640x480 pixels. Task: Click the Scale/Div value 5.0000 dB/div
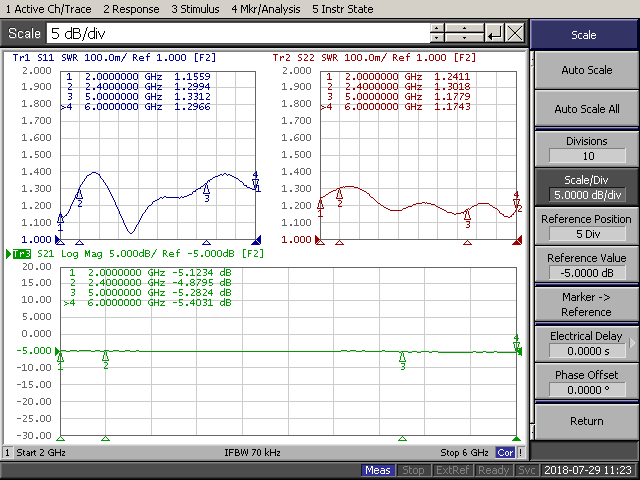[x=587, y=195]
